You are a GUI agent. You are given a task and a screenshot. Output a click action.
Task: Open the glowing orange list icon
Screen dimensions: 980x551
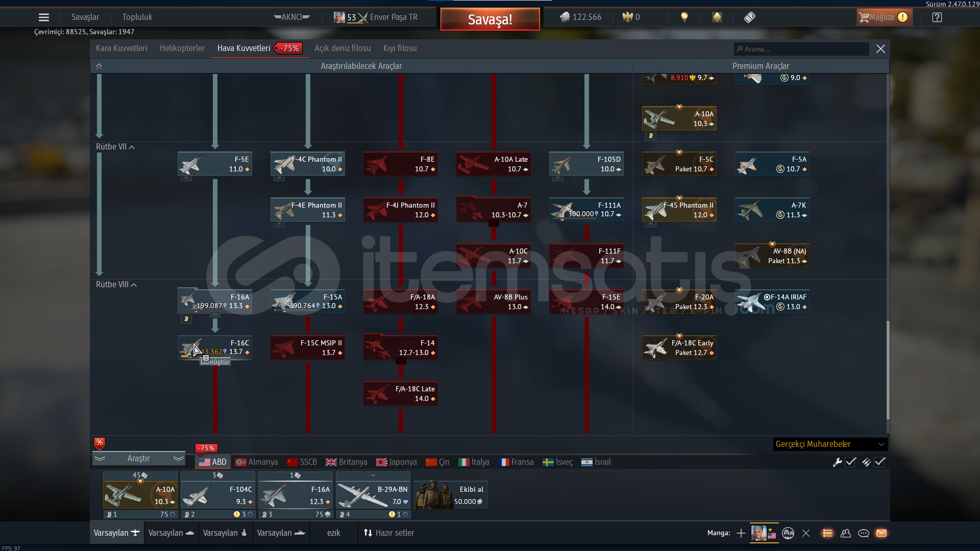[x=828, y=533]
